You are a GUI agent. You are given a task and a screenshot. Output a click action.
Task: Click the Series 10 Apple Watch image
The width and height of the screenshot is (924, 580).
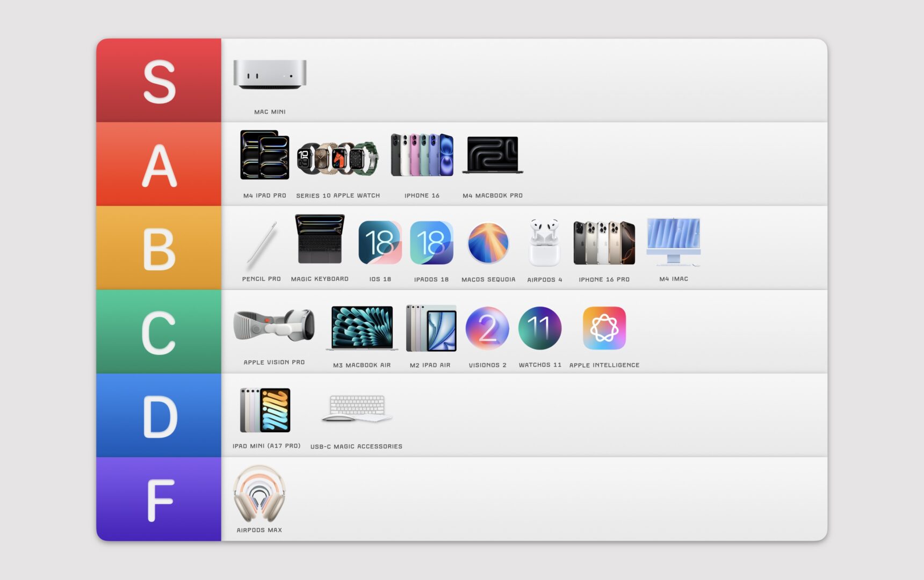(x=337, y=158)
